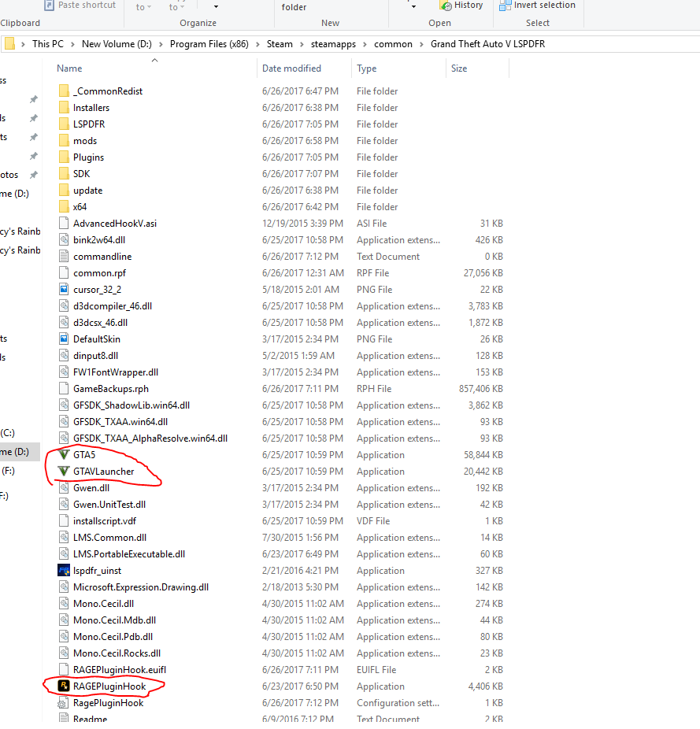Select the LMS.PortableExecutable.dll file name
Image resolution: width=700 pixels, height=729 pixels.
click(129, 554)
